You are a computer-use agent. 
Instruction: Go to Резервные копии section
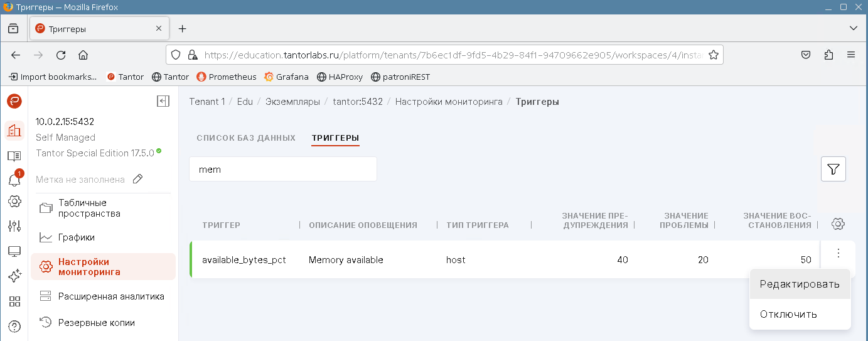96,323
